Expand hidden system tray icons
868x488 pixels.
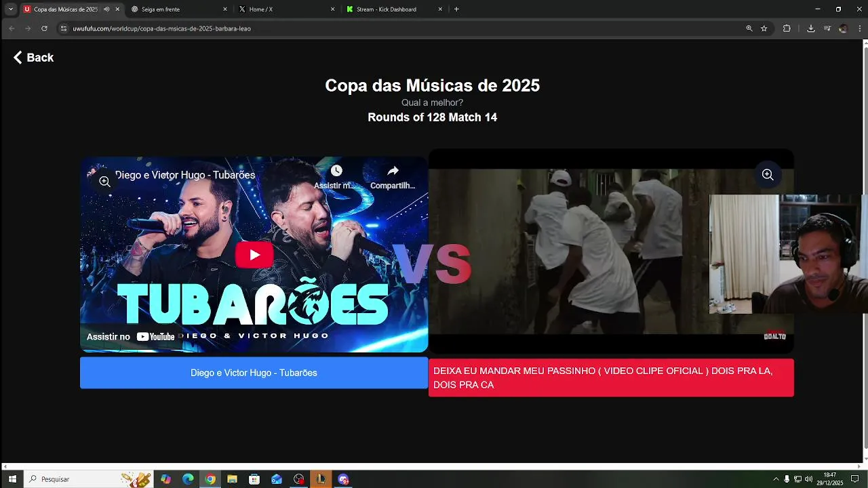[x=776, y=479]
